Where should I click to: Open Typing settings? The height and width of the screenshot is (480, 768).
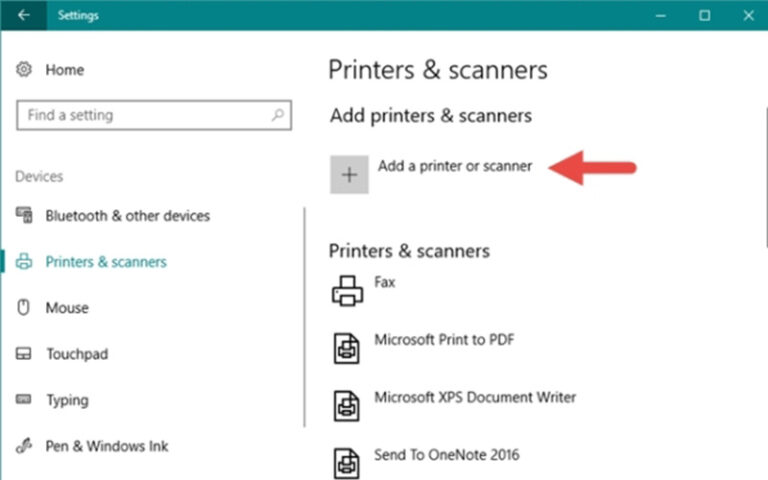click(68, 401)
